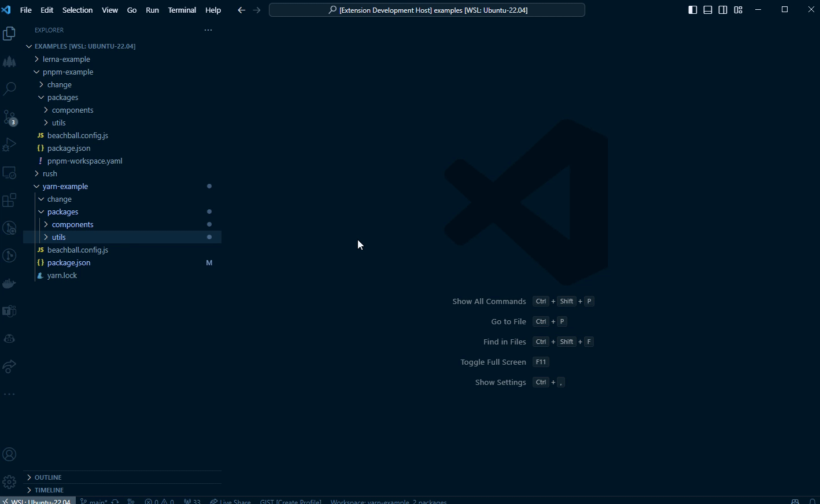Click the main* branch indicator
The height and width of the screenshot is (504, 820).
pyautogui.click(x=94, y=501)
